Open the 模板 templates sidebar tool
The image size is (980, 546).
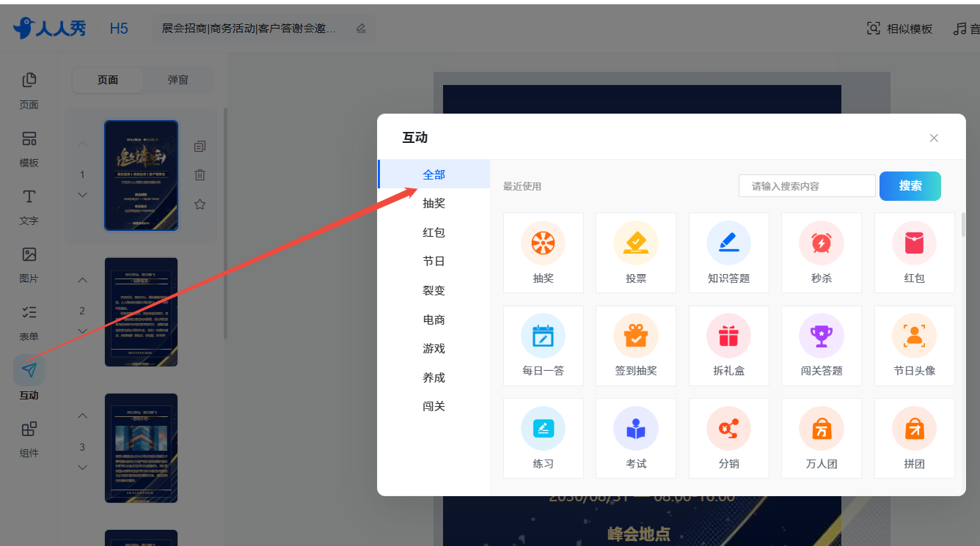pos(29,149)
